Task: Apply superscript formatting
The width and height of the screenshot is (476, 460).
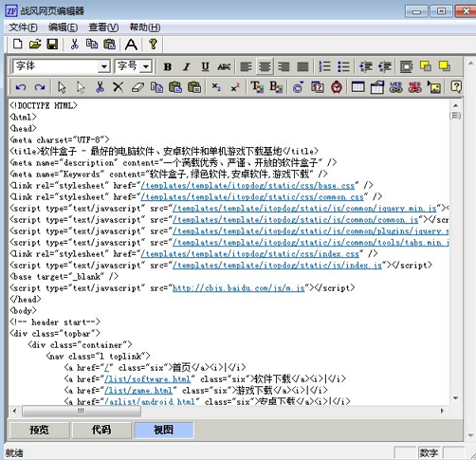Action: 235,87
